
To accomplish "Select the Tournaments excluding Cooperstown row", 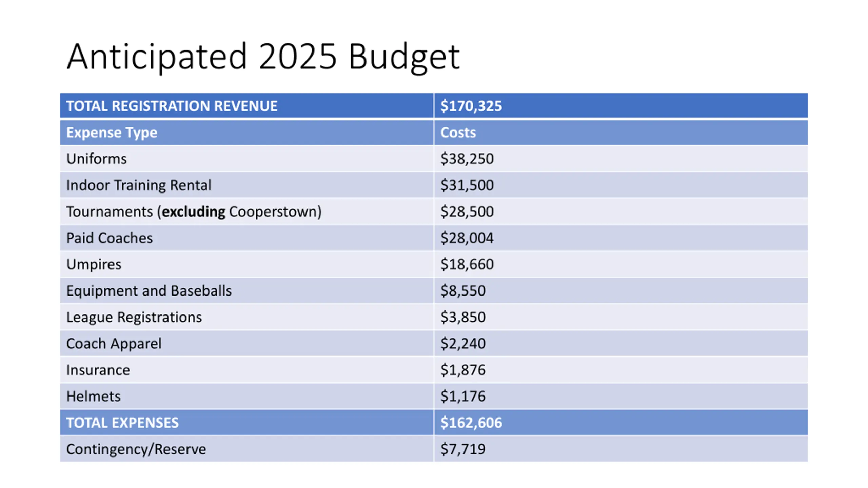I will tap(434, 211).
